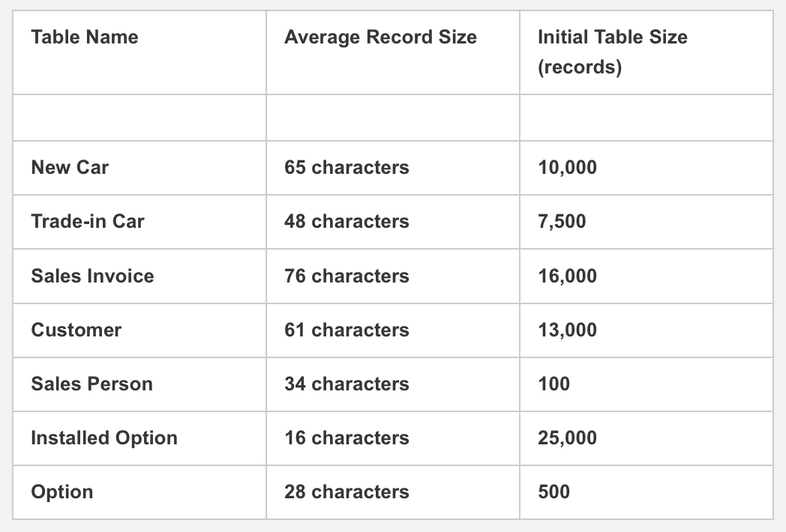The image size is (786, 532).
Task: Click the "Customer" table name cell
Action: click(x=76, y=330)
